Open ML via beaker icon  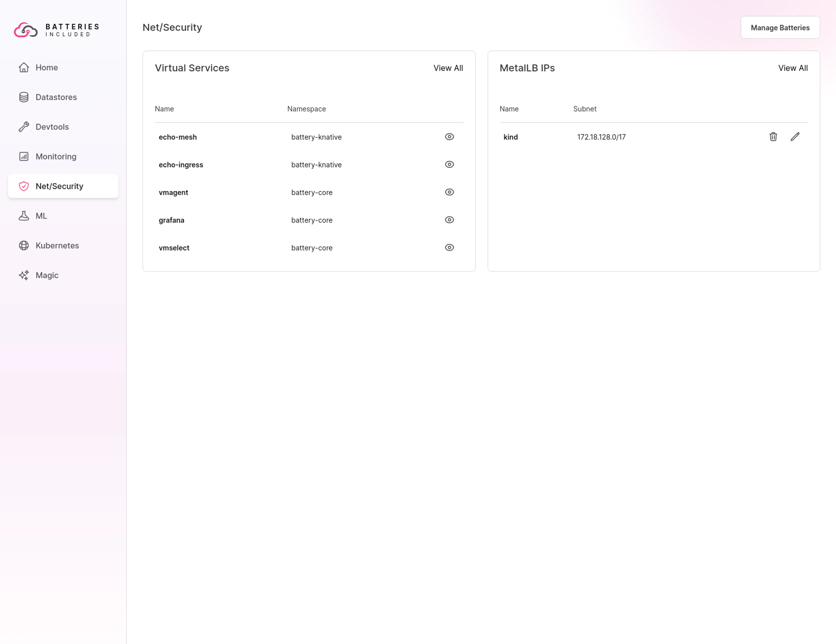[x=24, y=216]
